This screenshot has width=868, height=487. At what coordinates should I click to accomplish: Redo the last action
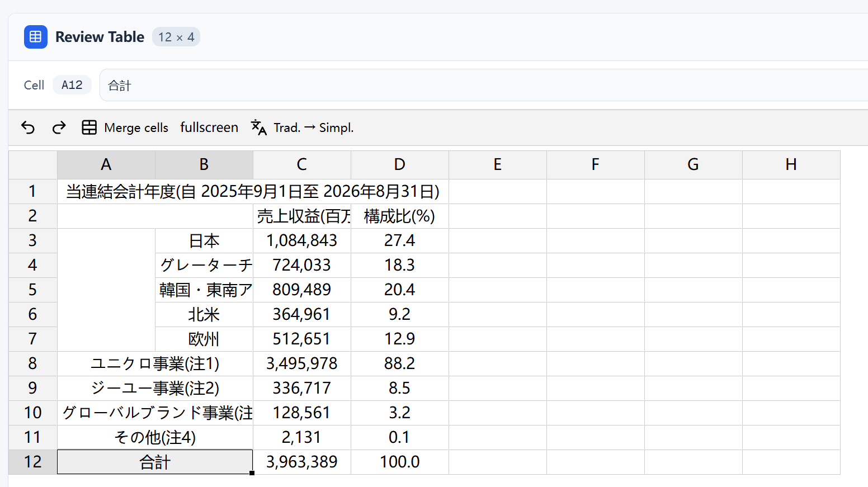[x=59, y=127]
